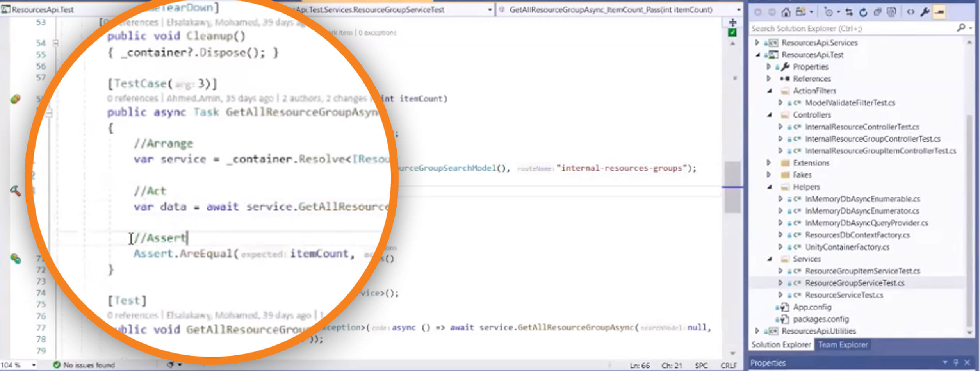Click the Collapse All icon in Solution Explorer

(x=878, y=12)
